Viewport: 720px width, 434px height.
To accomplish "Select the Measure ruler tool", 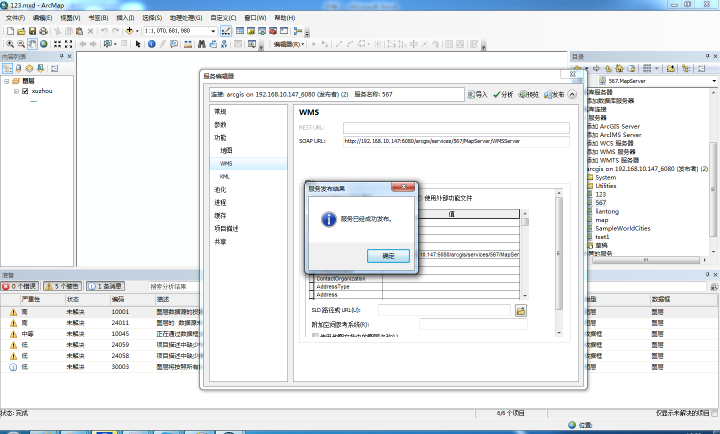I will tap(188, 44).
